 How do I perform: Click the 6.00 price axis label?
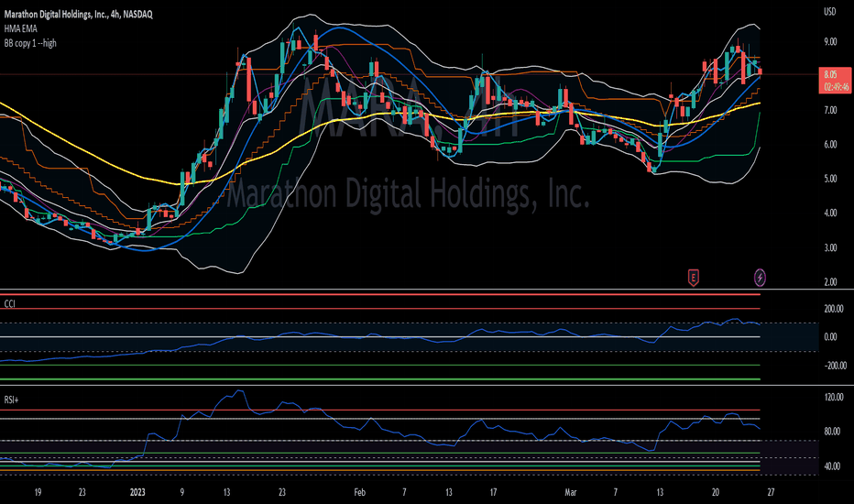[830, 145]
